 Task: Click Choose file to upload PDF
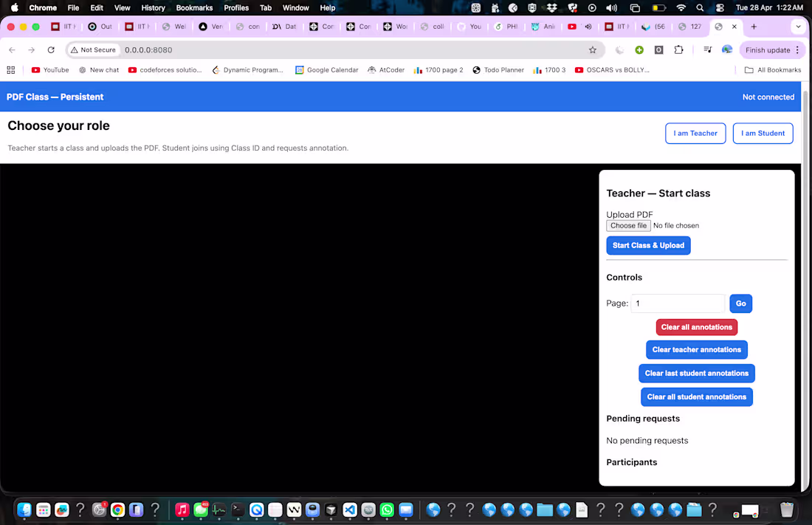point(628,225)
